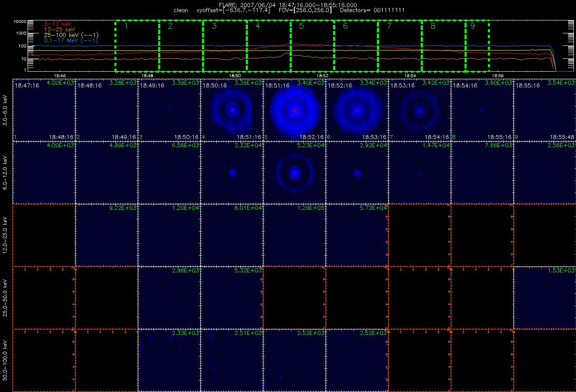Open the 12-25 keV image labeled 6.01E+04
This screenshot has width=576, height=392.
click(x=232, y=235)
